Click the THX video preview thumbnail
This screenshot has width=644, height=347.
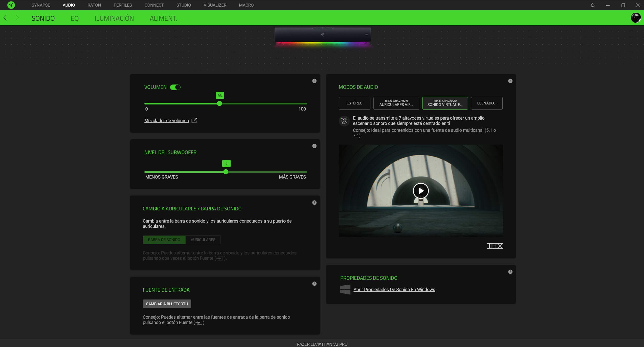tap(421, 191)
